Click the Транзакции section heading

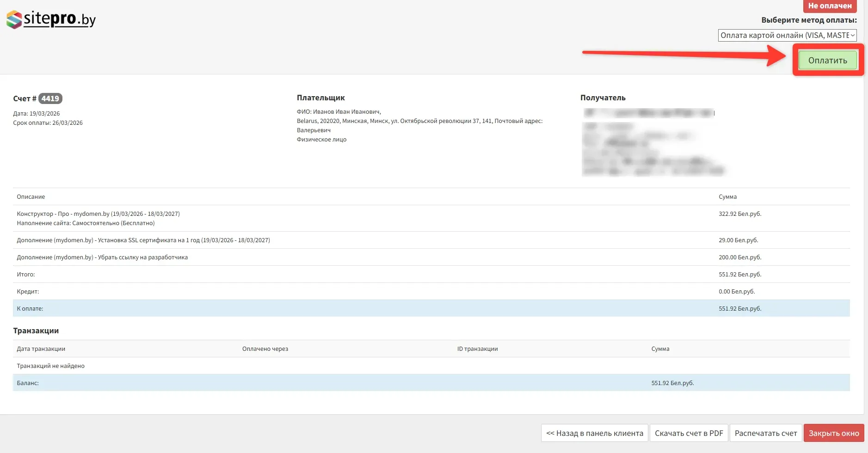(x=36, y=331)
